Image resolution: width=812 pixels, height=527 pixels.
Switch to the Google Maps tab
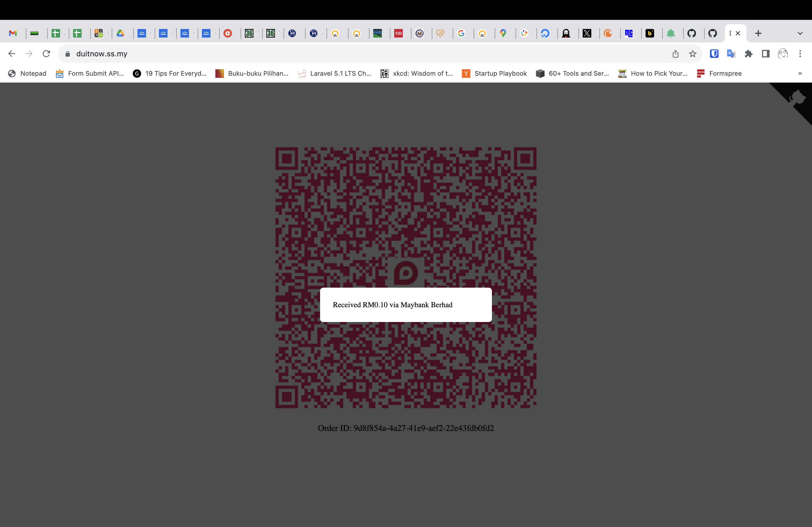point(503,33)
